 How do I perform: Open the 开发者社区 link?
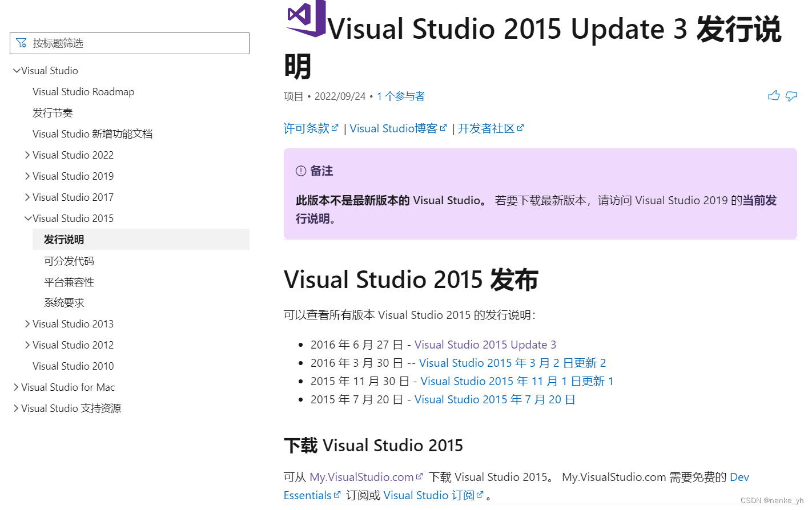(x=487, y=128)
